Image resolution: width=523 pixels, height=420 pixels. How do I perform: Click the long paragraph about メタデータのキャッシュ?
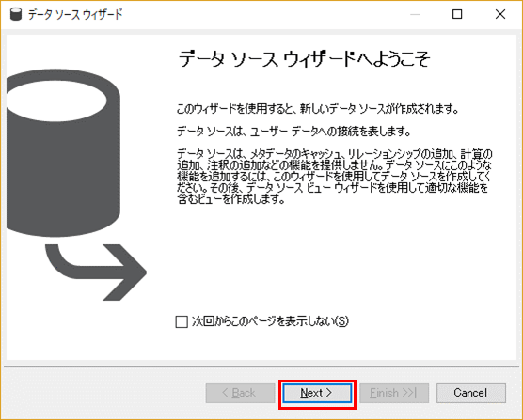[x=334, y=177]
